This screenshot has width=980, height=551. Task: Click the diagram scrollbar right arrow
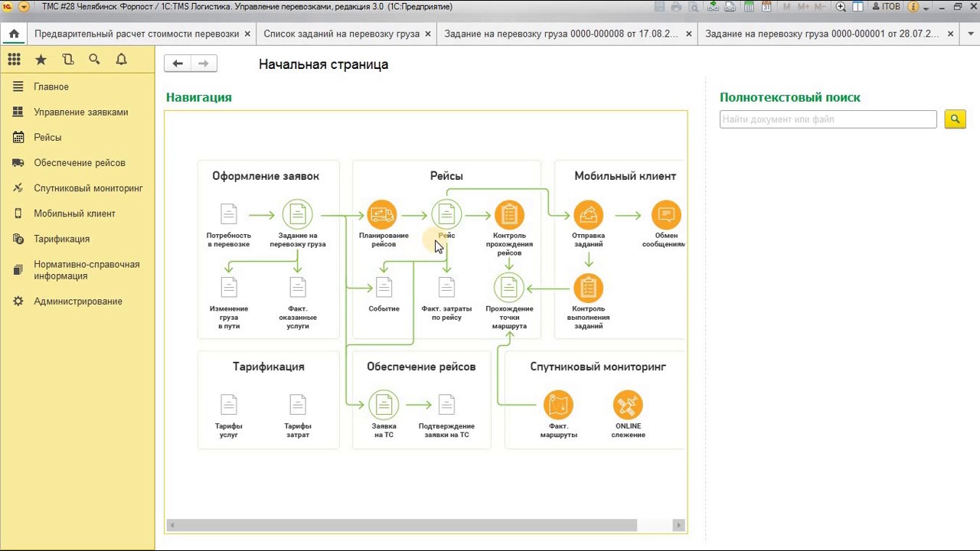(x=678, y=525)
